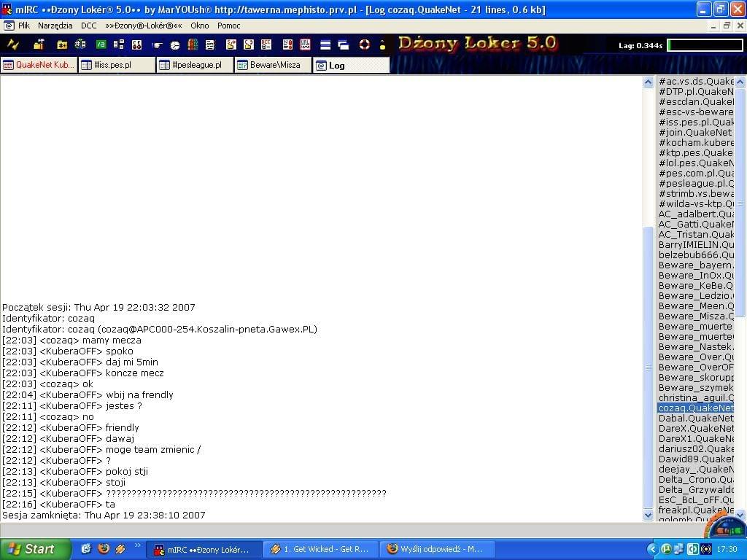Click the two-column list icon after /a
The width and height of the screenshot is (747, 560).
119,44
